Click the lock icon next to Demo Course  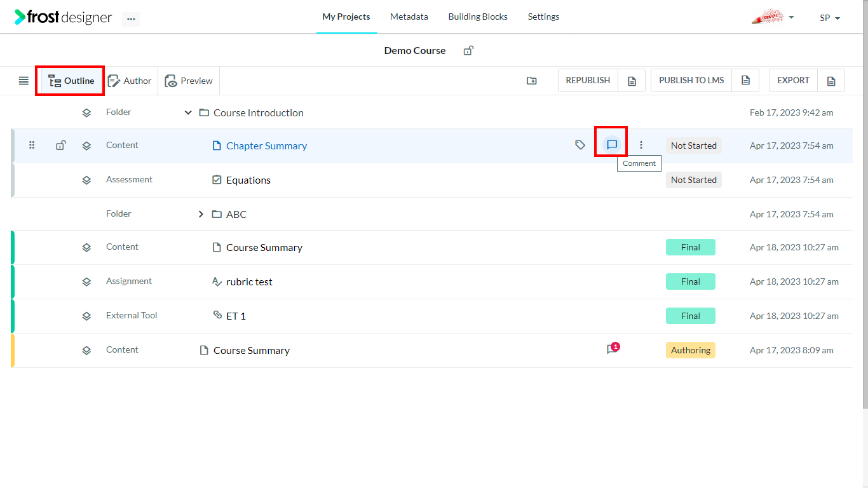click(x=468, y=51)
